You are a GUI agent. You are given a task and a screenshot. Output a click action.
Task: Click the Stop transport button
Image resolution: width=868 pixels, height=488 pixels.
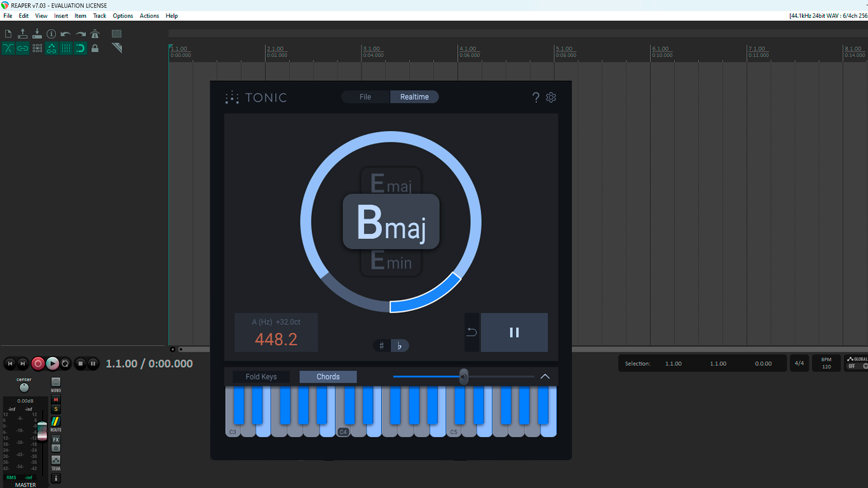(x=80, y=363)
